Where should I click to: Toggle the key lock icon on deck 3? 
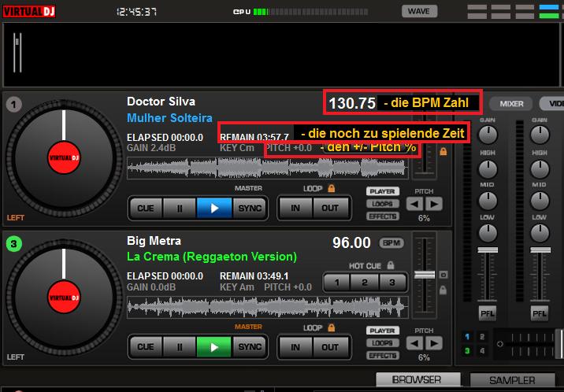pos(443,290)
